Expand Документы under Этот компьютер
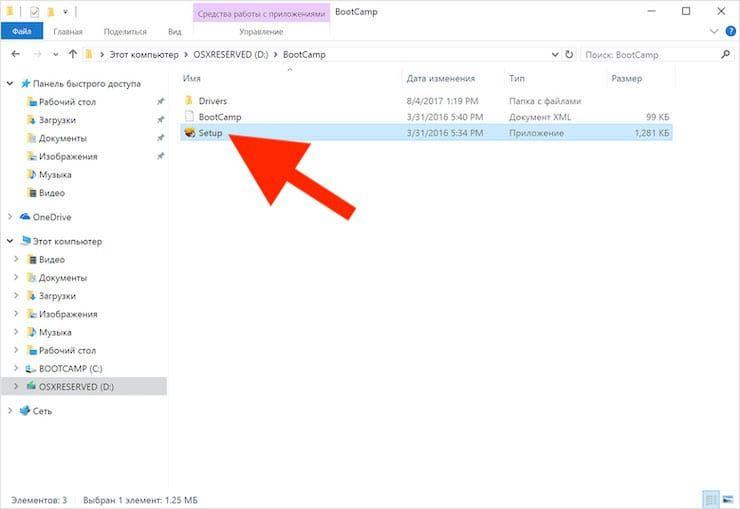740x509 pixels. tap(16, 277)
